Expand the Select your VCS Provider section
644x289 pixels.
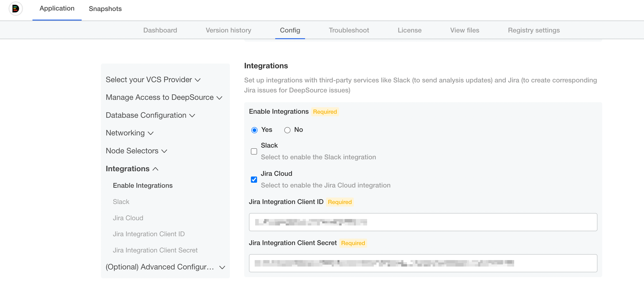pos(153,80)
